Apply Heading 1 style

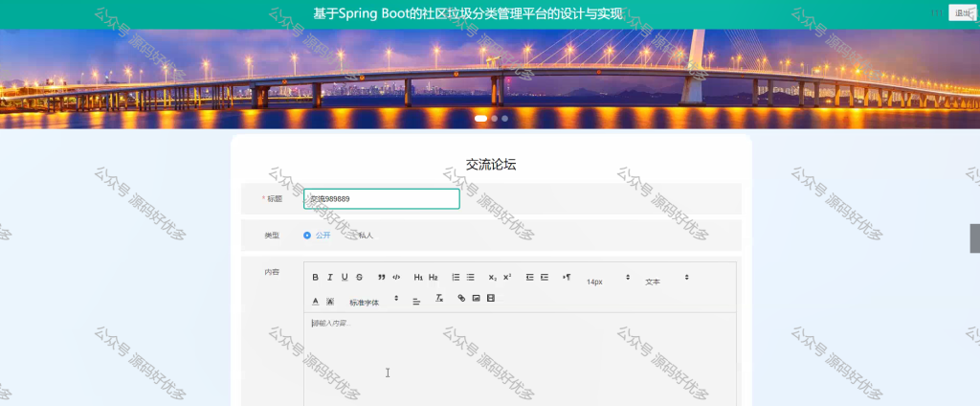(419, 277)
